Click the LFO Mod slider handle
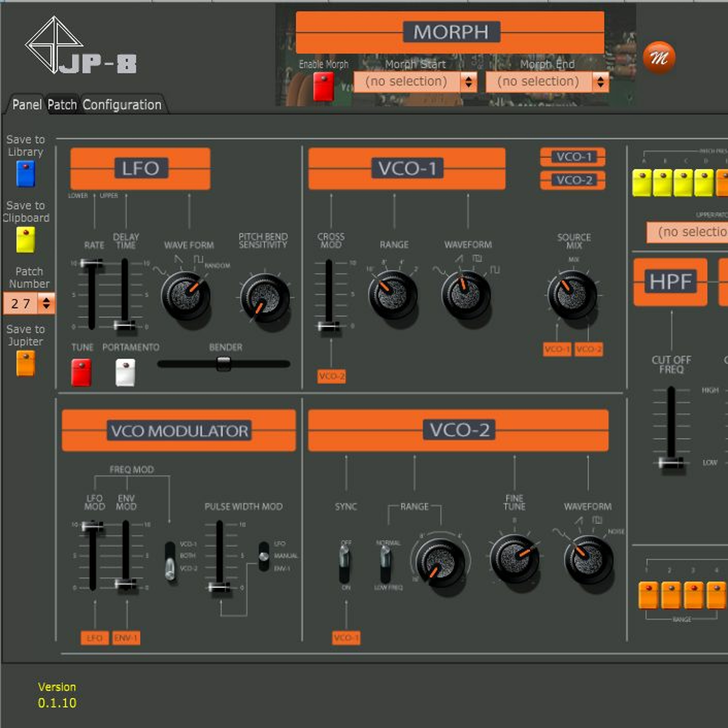Image resolution: width=728 pixels, height=728 pixels. (92, 526)
